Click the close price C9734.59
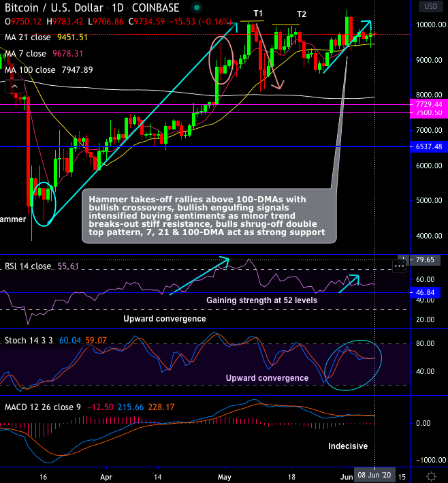Image resolution: width=448 pixels, height=483 pixels. pos(146,22)
